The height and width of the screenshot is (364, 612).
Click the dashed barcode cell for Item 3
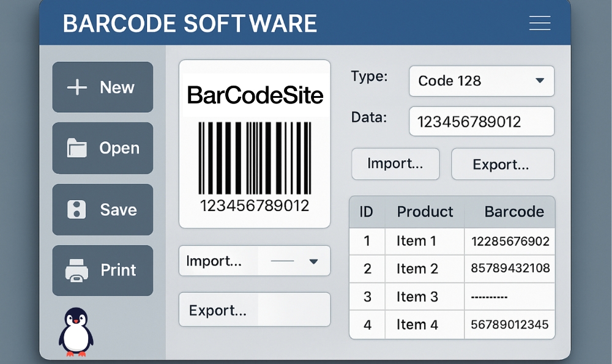509,297
